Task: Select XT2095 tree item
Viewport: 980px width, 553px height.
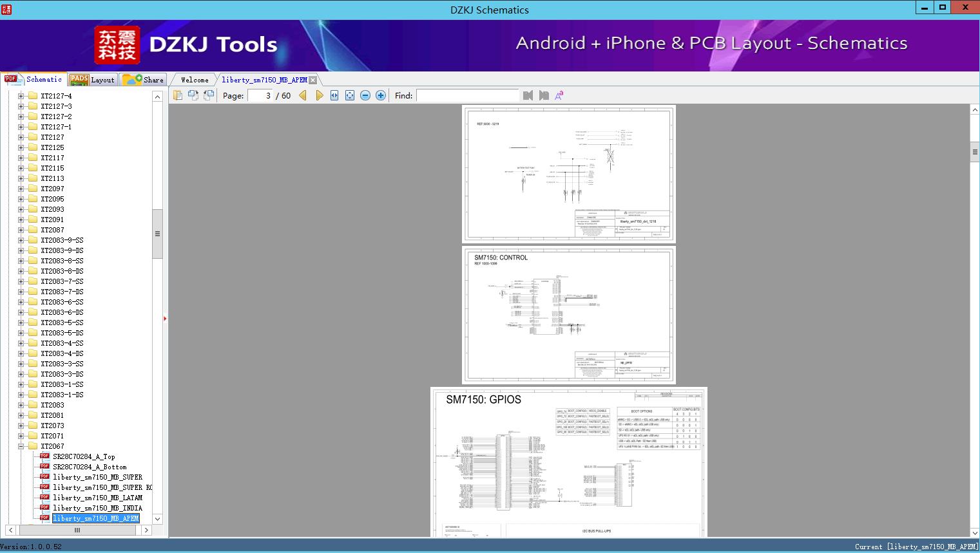Action: (x=52, y=199)
